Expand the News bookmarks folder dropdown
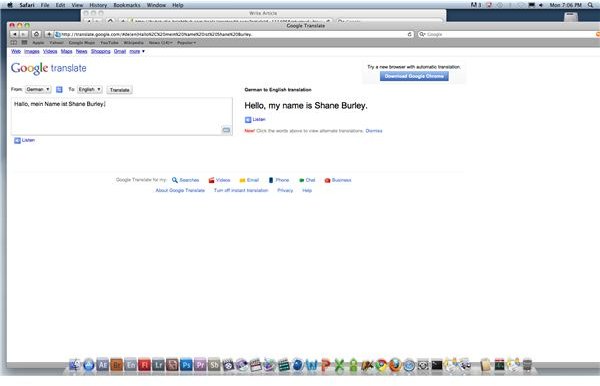Screen dimensions: 600x386 pos(160,43)
